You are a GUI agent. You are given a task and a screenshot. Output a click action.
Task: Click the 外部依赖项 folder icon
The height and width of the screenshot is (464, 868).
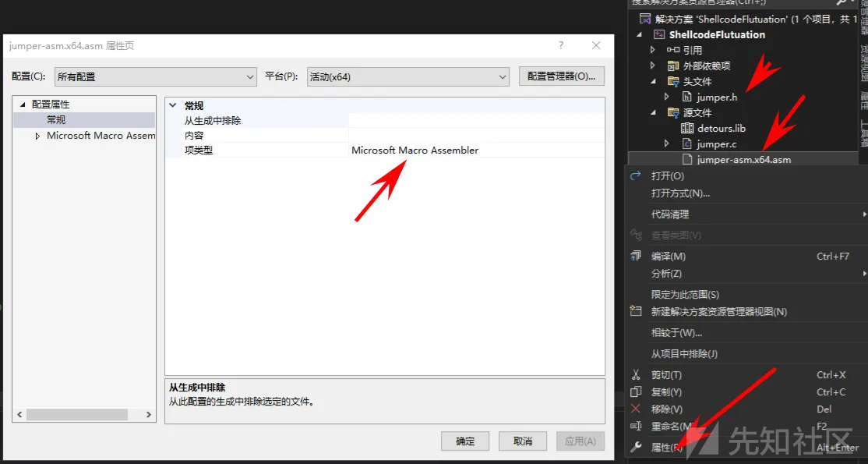tap(673, 66)
